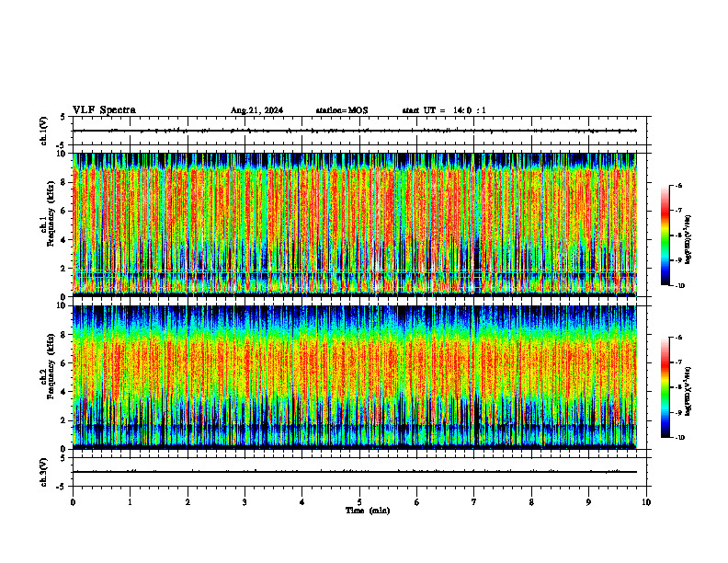Image resolution: width=728 pixels, height=563 pixels.
Task: Click time axis tick label "2"
Action: click(188, 502)
